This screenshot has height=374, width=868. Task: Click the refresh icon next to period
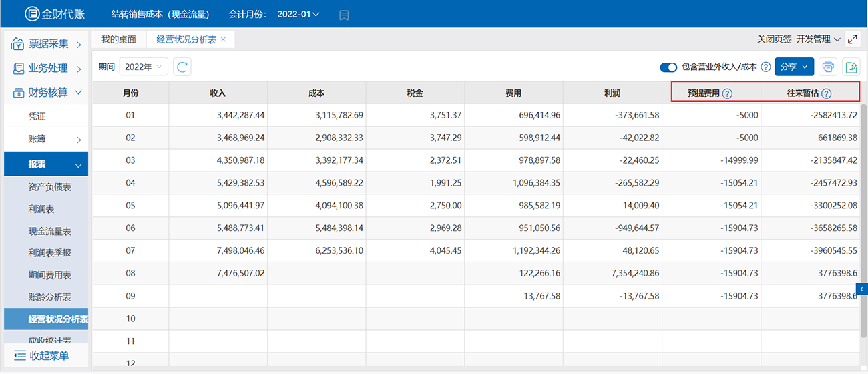[x=182, y=67]
